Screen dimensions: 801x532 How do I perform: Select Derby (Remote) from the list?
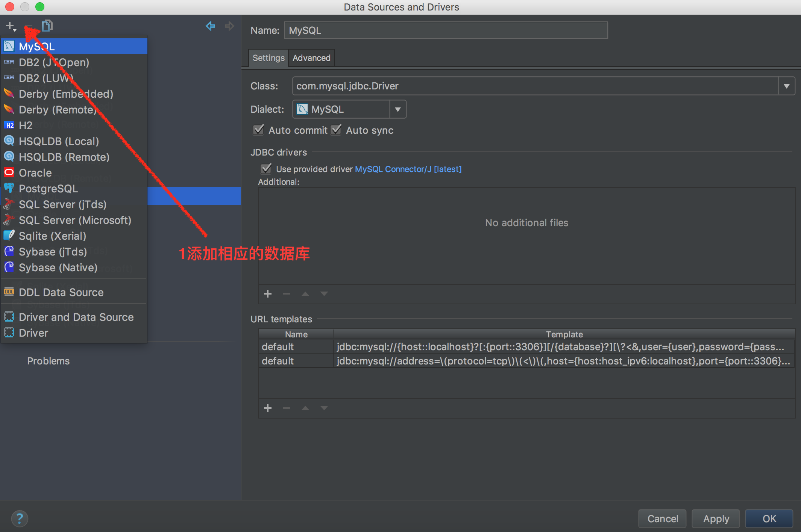74,109
